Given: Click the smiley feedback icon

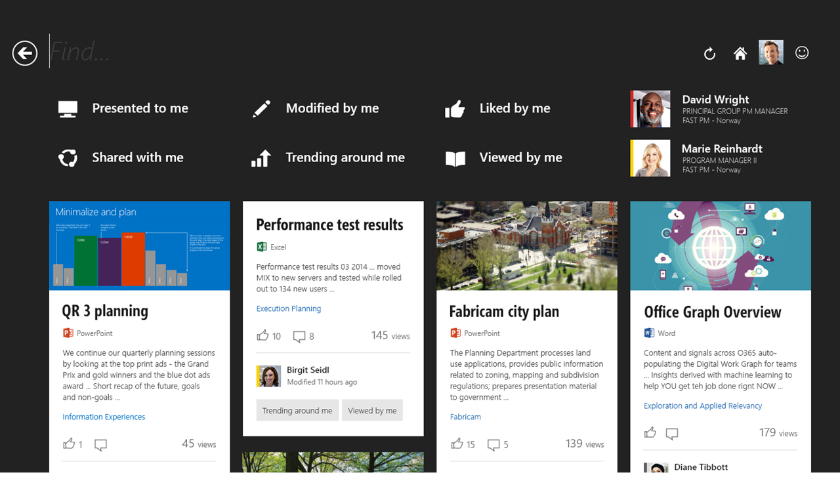Looking at the screenshot, I should tap(802, 52).
